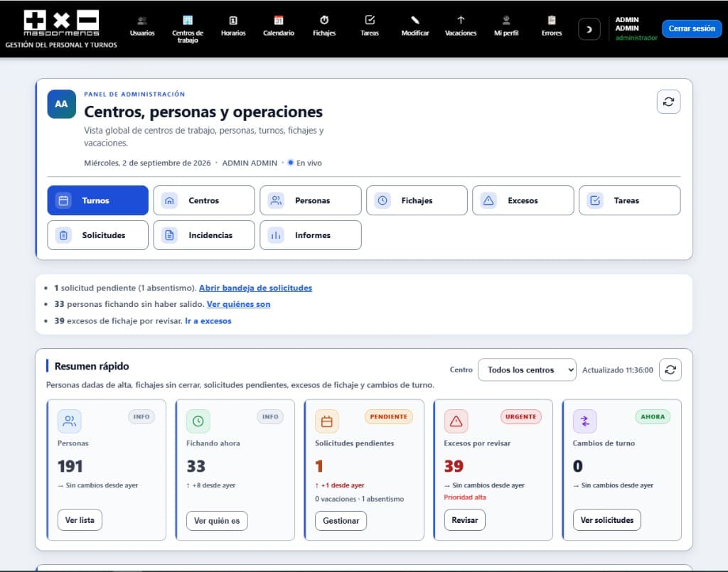Click the Ver solicitudes button
This screenshot has height=572, width=728.
607,520
